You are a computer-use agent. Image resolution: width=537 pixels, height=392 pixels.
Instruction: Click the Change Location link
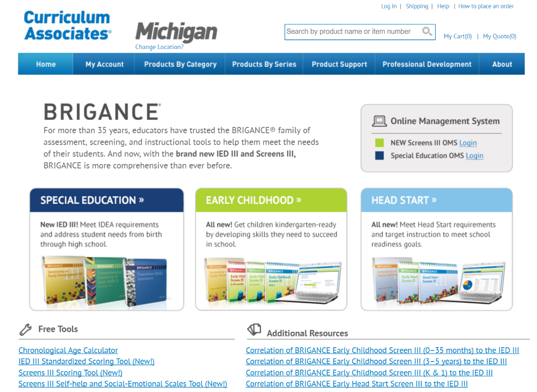click(159, 47)
